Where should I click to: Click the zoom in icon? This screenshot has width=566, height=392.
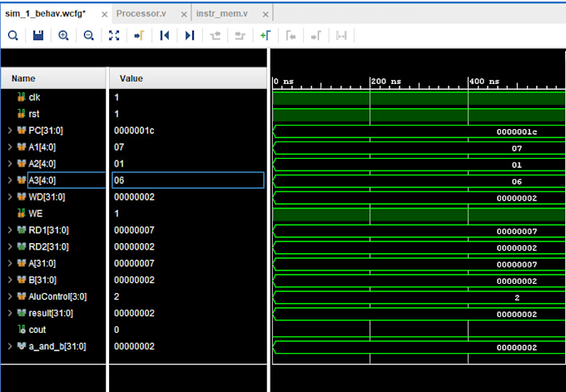[63, 35]
